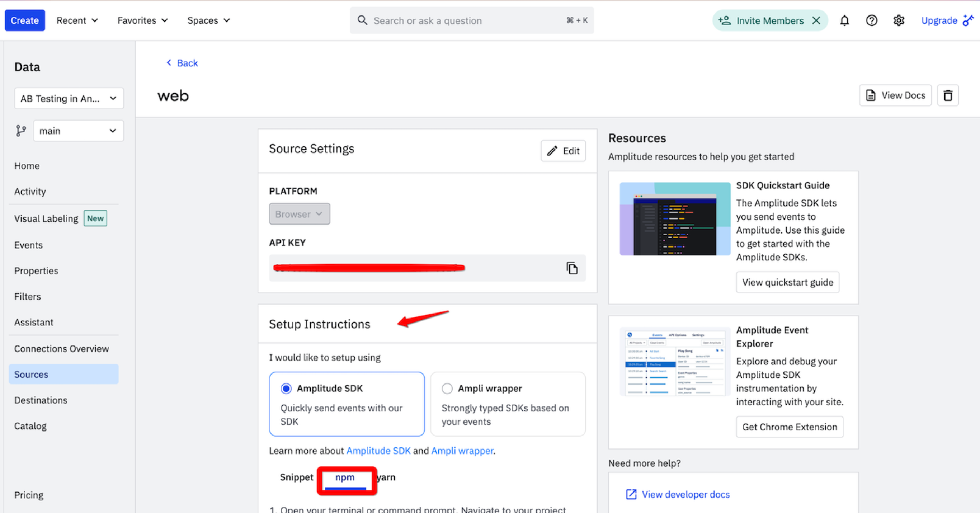Open the View developer docs link
The width and height of the screenshot is (980, 513).
pyautogui.click(x=685, y=494)
